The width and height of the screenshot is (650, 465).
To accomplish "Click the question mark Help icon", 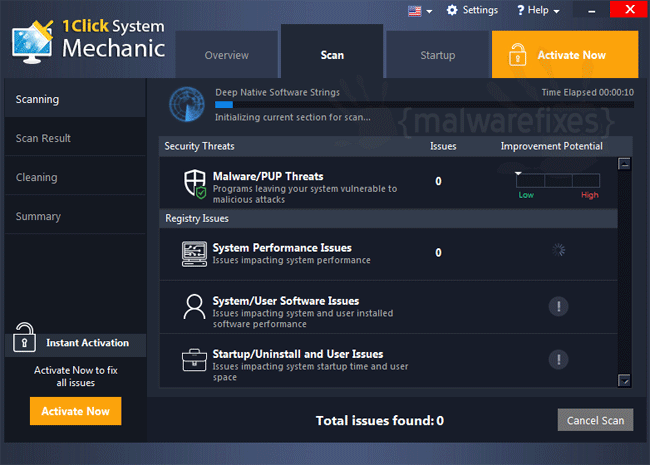I will (521, 10).
